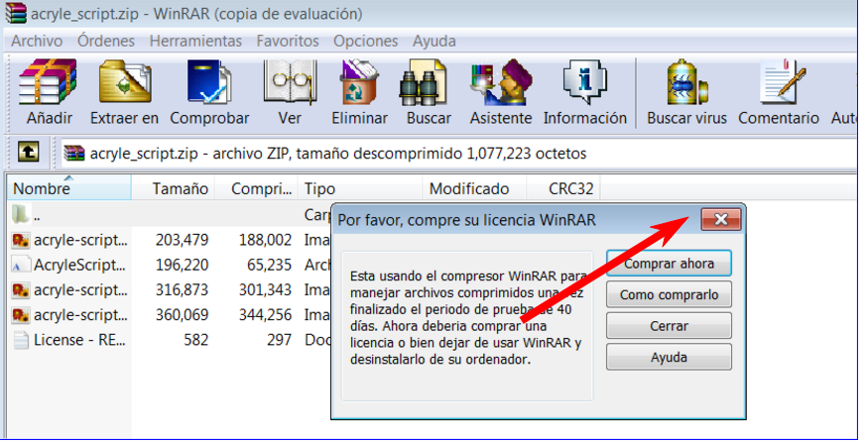Image resolution: width=868 pixels, height=442 pixels.
Task: Click the archive path address field
Action: 457,154
